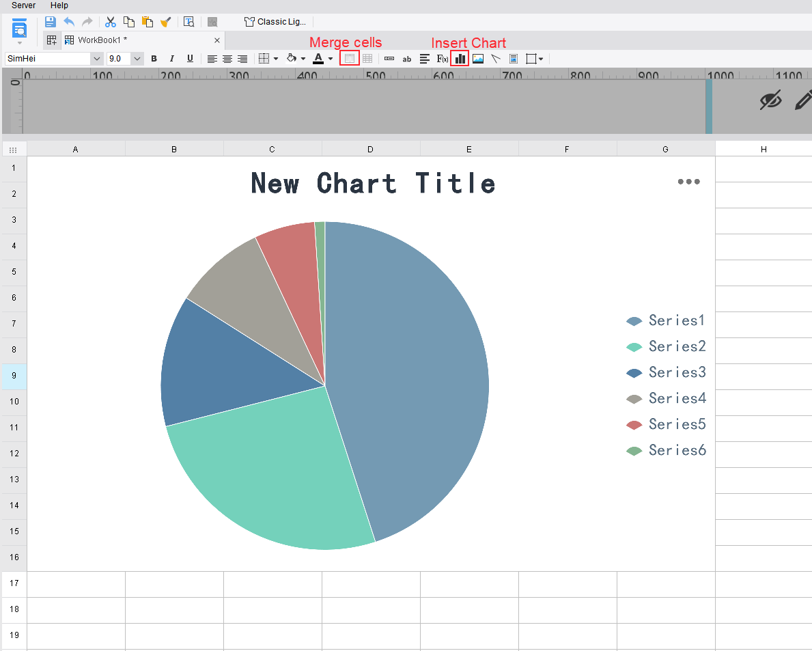
Task: Select row 17 header
Action: [x=14, y=583]
